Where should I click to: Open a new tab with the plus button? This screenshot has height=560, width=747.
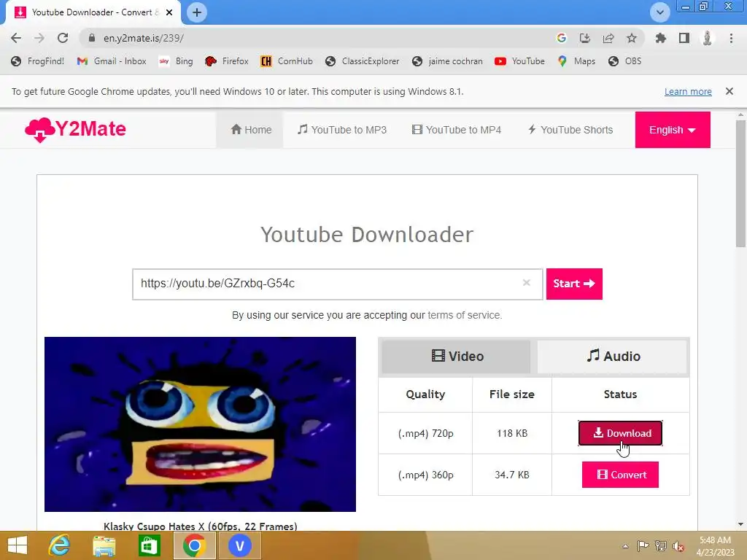point(197,12)
